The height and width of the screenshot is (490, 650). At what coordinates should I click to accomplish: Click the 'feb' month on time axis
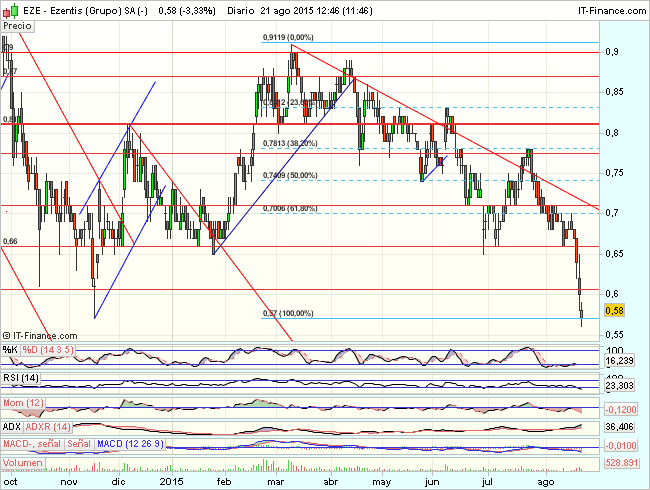pos(224,482)
